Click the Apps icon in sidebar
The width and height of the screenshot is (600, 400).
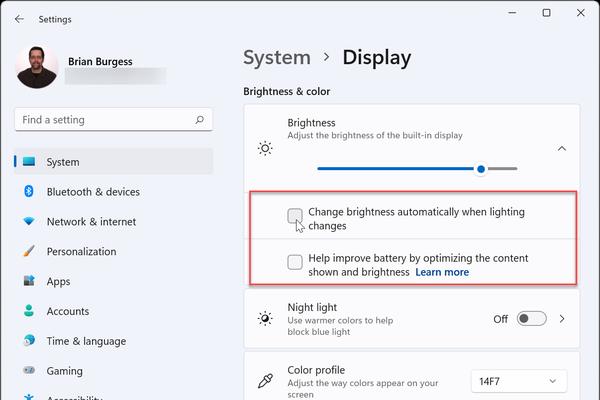(29, 281)
